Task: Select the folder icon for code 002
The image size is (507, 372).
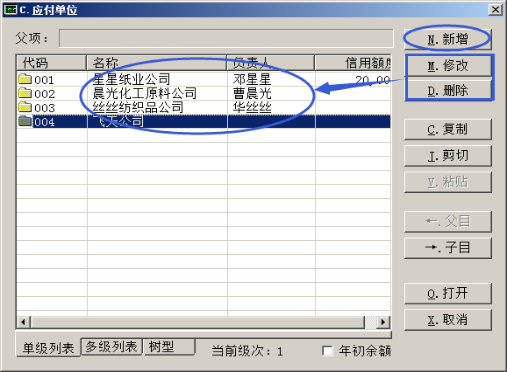Action: (x=25, y=93)
